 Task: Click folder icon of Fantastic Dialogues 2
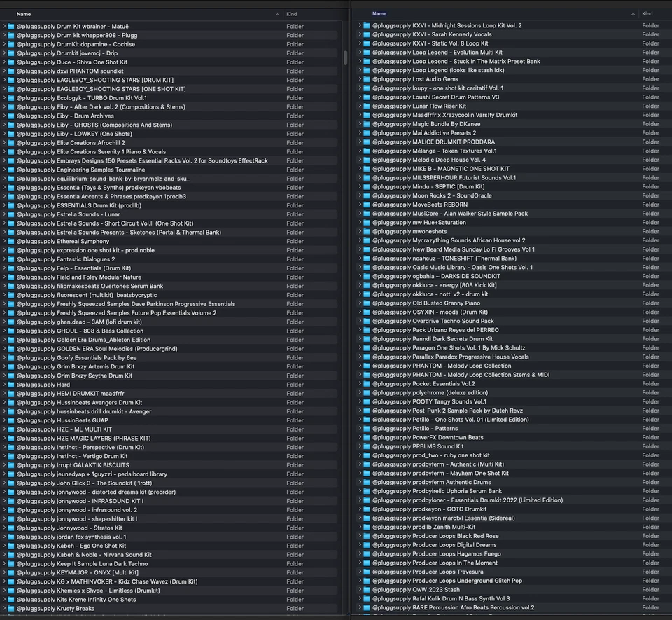click(11, 259)
